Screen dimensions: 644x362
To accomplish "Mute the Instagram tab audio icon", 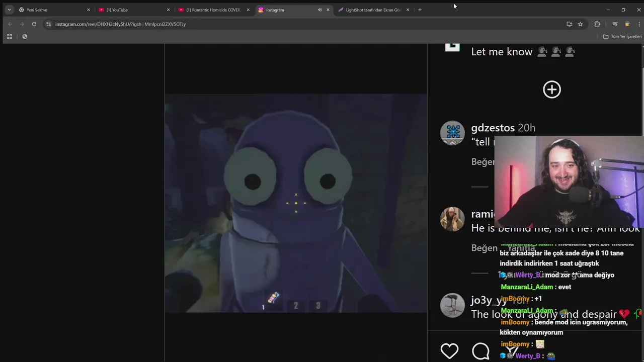I will click(x=319, y=10).
